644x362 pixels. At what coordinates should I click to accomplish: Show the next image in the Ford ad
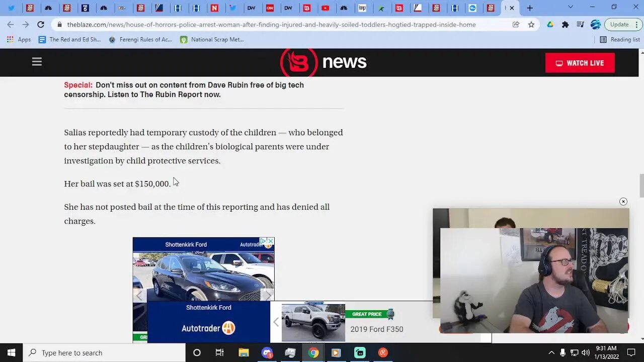point(269,295)
